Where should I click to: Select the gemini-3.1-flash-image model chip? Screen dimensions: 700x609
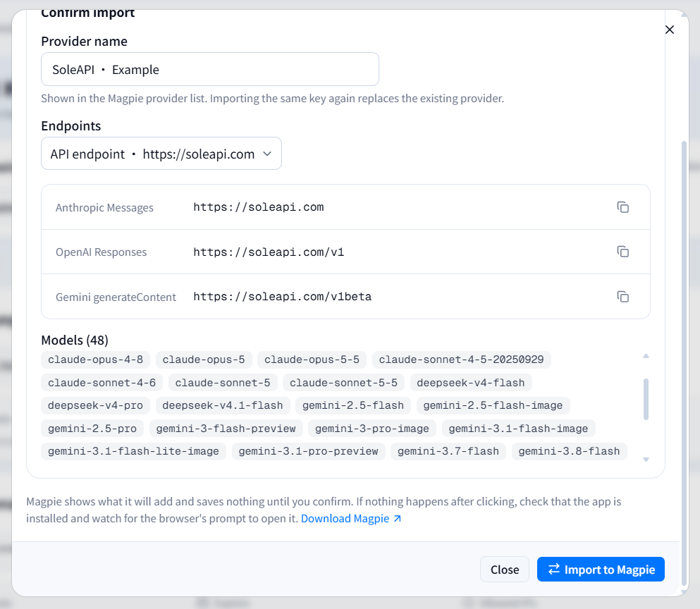coord(518,429)
